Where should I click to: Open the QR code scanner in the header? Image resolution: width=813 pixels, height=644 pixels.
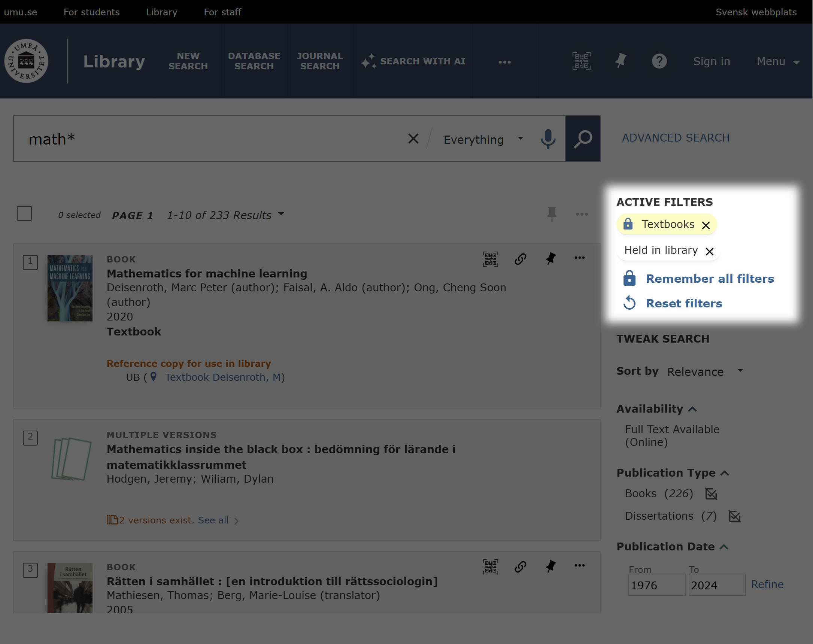[581, 61]
